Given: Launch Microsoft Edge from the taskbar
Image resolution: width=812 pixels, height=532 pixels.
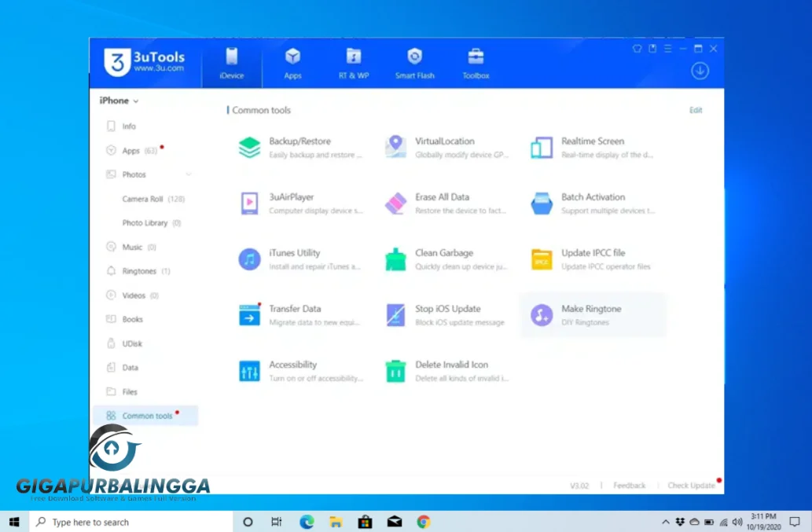Looking at the screenshot, I should (x=307, y=522).
